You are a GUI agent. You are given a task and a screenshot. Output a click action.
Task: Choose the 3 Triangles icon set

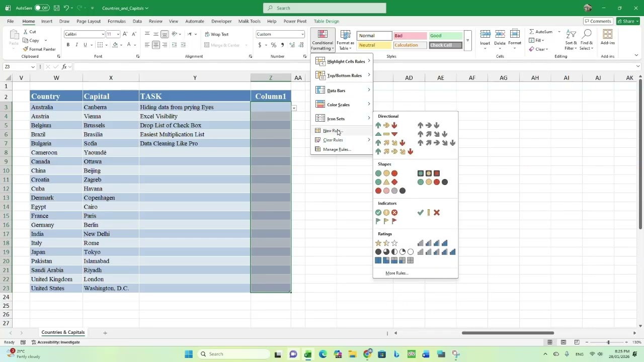(x=386, y=134)
